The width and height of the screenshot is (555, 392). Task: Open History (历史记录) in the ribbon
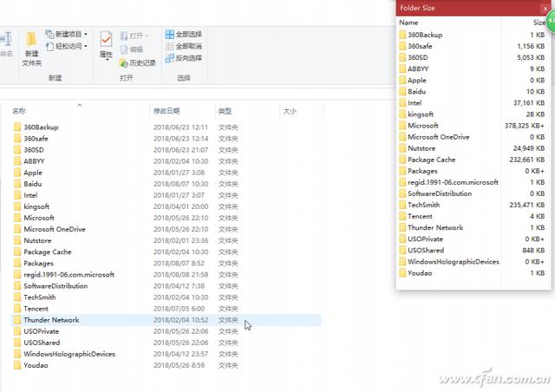138,63
